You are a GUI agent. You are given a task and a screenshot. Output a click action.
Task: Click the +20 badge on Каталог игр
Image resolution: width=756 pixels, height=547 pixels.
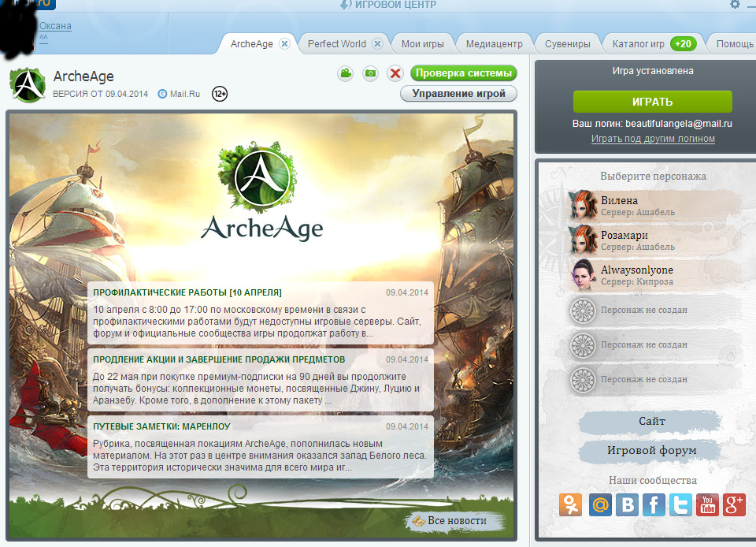(x=684, y=44)
